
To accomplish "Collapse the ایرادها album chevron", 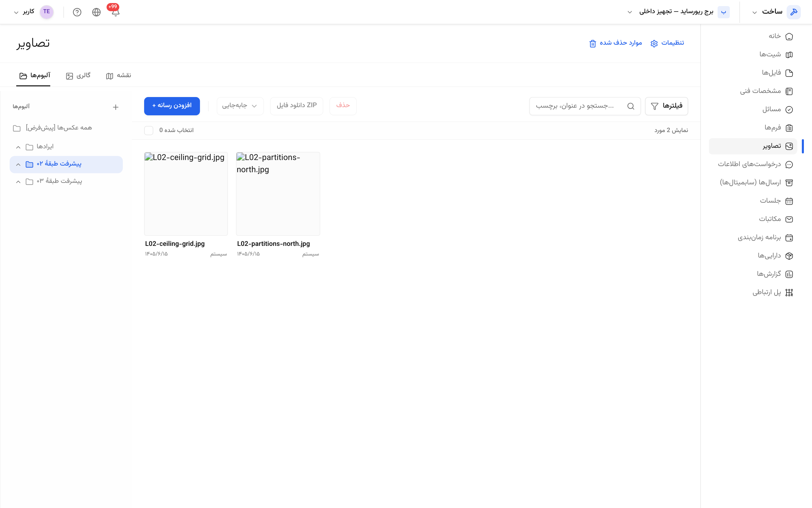I will tap(18, 147).
